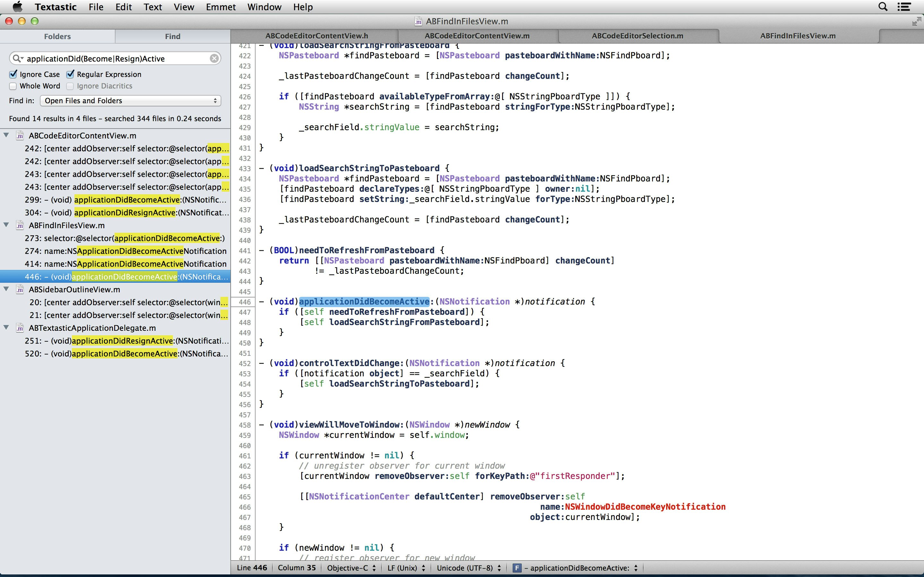Click the Spotlight search icon in menu bar
924x577 pixels.
(x=883, y=7)
